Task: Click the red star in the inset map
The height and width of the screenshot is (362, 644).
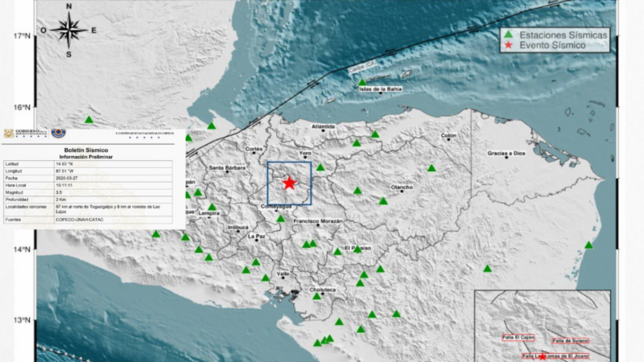Action: (542, 356)
